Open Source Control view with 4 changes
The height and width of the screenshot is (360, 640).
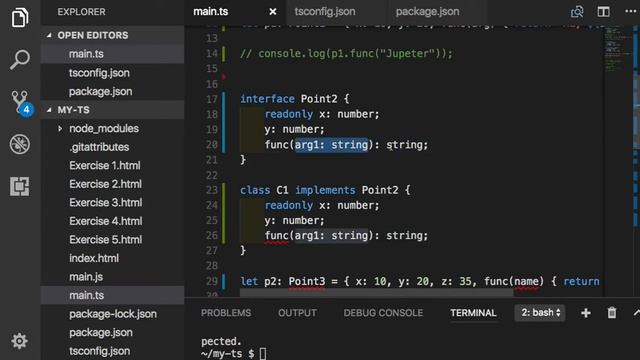21,103
